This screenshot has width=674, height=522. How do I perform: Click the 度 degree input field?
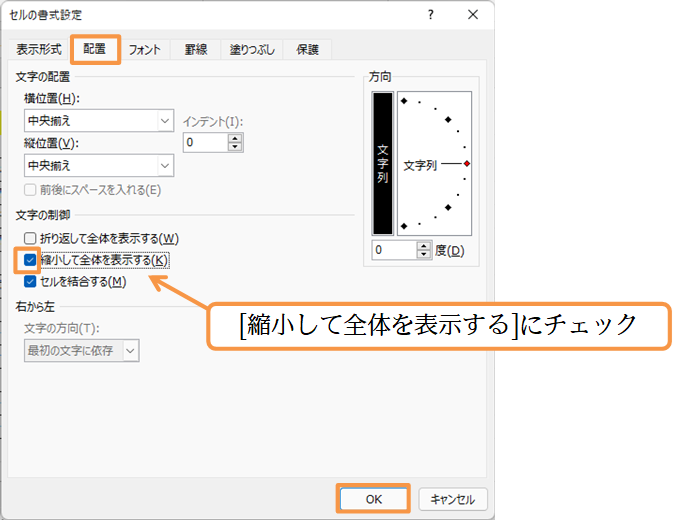[395, 250]
